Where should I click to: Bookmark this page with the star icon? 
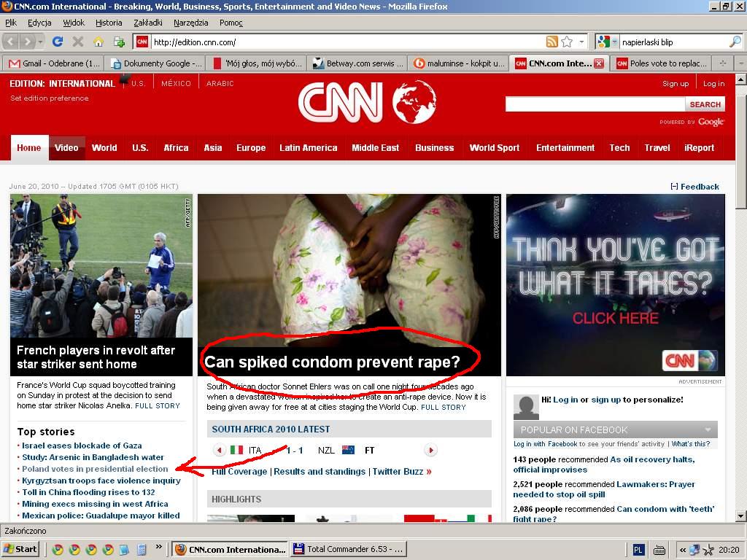point(566,42)
